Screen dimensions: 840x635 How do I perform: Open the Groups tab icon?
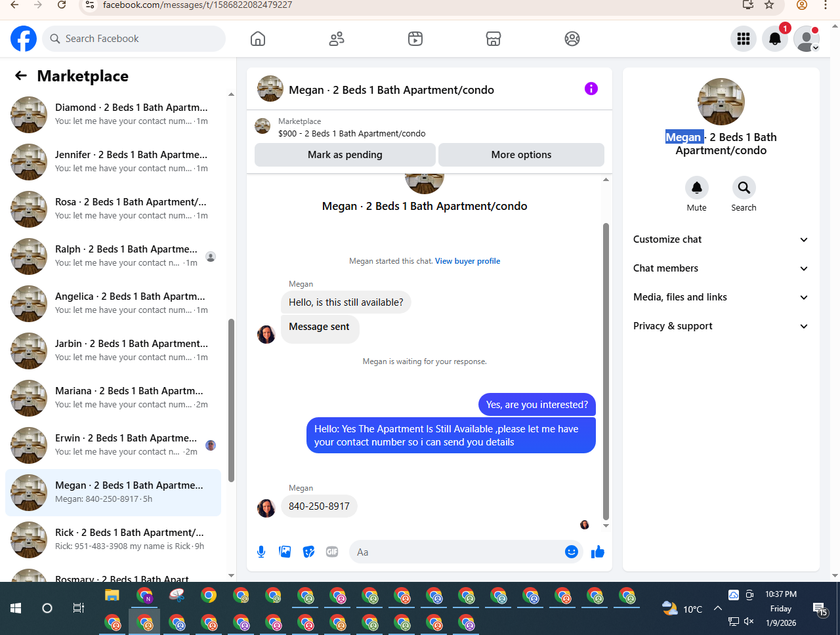(x=572, y=39)
